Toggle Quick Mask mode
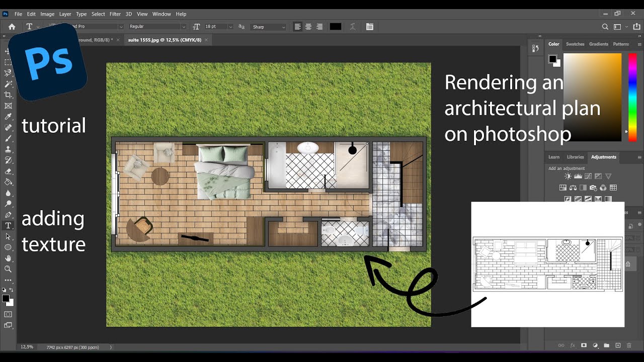This screenshot has width=644, height=362. [8, 314]
